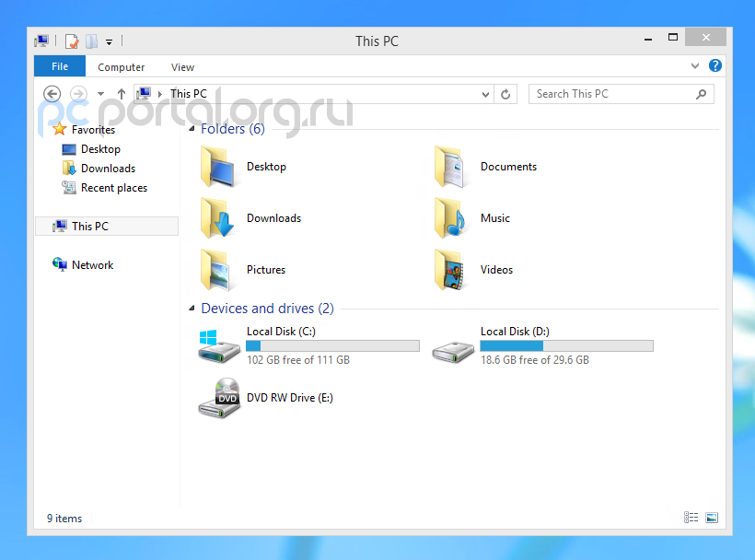
Task: Click the blue File button
Action: [x=60, y=66]
